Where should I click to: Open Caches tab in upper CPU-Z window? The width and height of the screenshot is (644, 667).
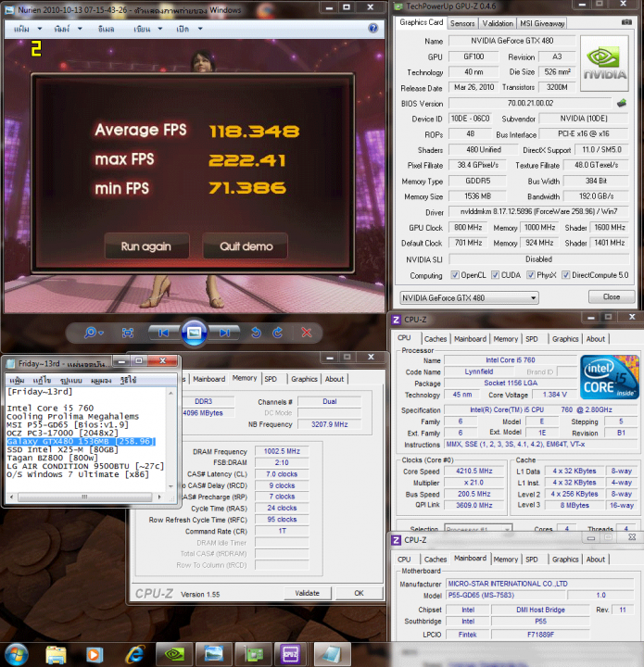point(436,339)
